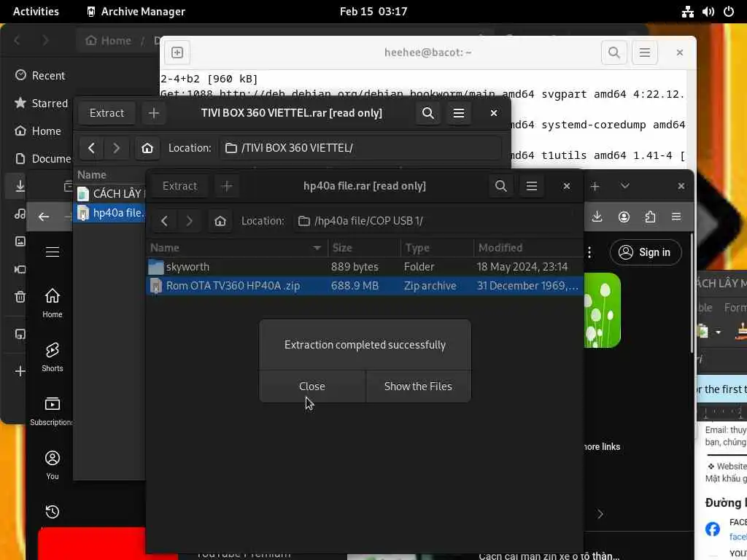Click location field /TIVI BOX 360 VIETTEL/
This screenshot has width=747, height=560.
pyautogui.click(x=360, y=148)
